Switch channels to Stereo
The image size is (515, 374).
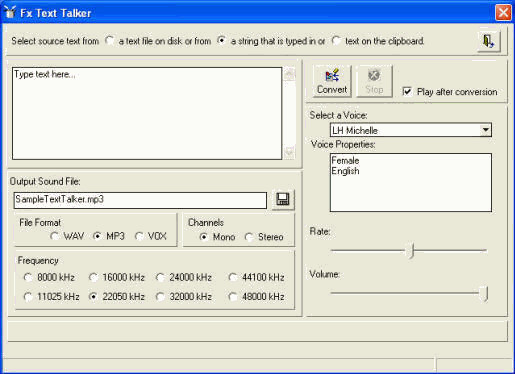coord(249,237)
